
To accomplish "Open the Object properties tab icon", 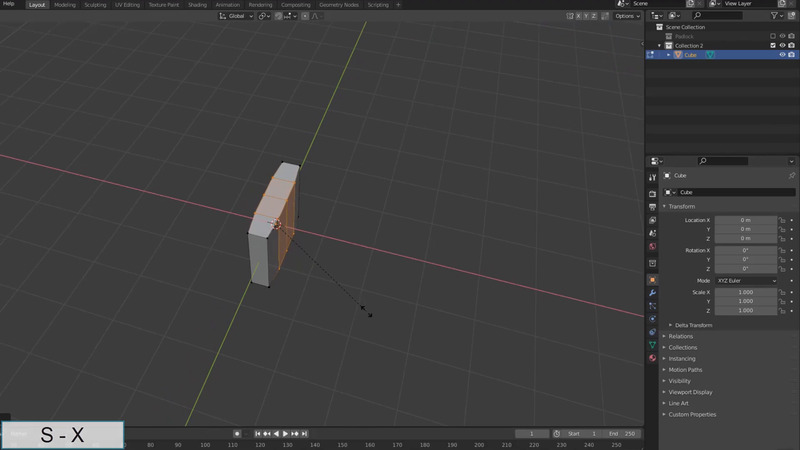I will point(652,280).
